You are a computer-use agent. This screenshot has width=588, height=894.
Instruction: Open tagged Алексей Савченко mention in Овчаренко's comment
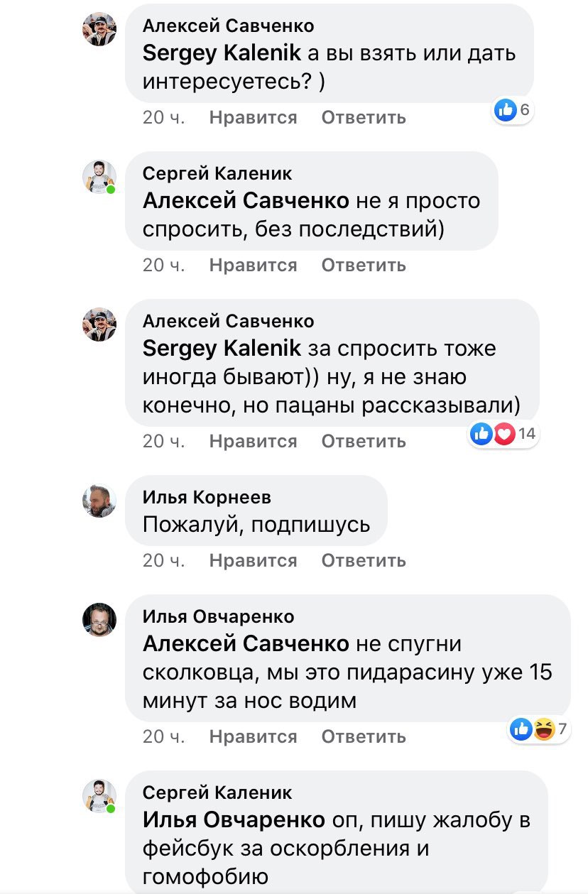(x=246, y=644)
